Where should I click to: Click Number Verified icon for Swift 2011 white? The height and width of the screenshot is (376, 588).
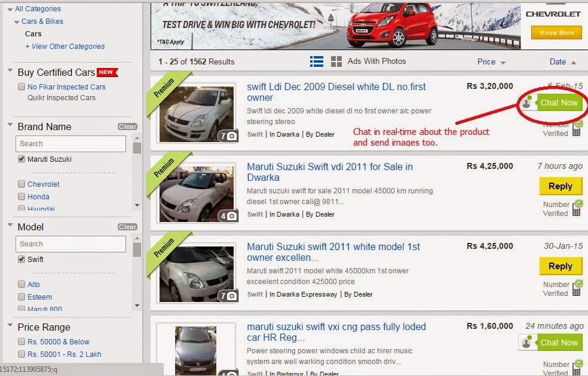[577, 288]
